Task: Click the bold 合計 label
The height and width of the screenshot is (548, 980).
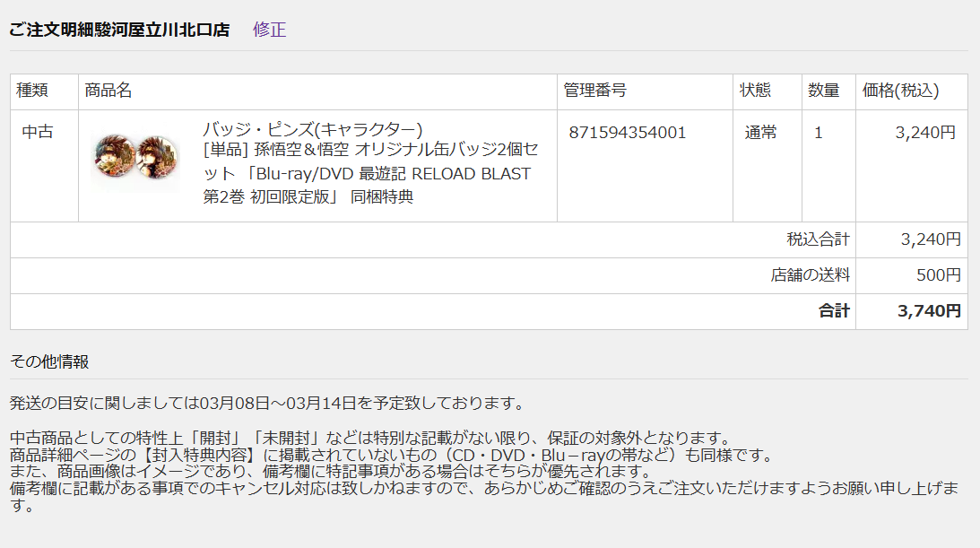Action: click(x=835, y=311)
